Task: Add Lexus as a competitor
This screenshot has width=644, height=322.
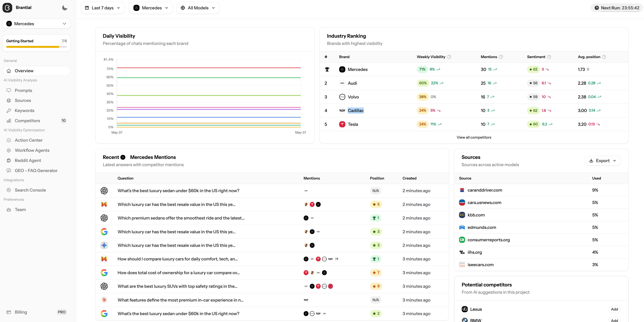Action: tap(614, 309)
